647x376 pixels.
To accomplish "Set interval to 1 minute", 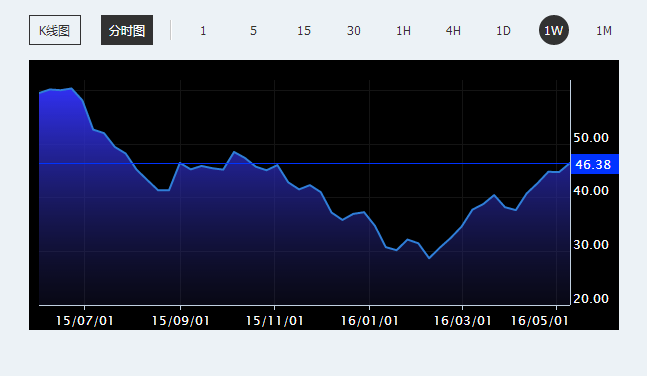I will click(203, 31).
